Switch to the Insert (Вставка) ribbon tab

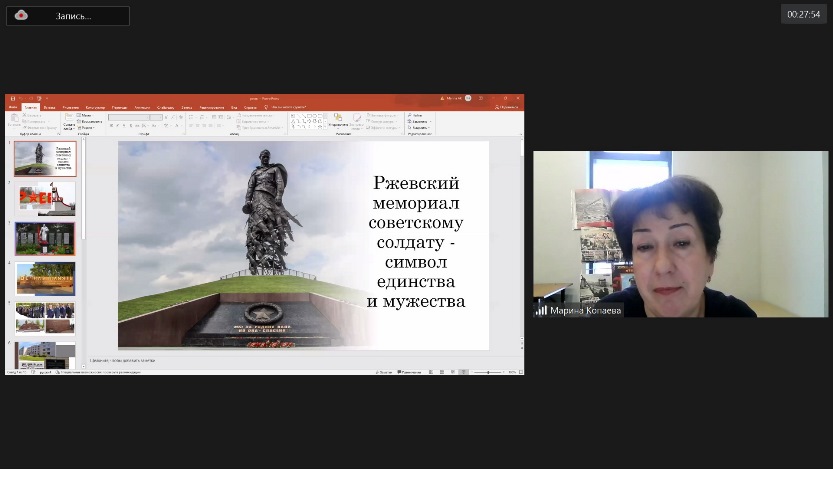coord(49,107)
